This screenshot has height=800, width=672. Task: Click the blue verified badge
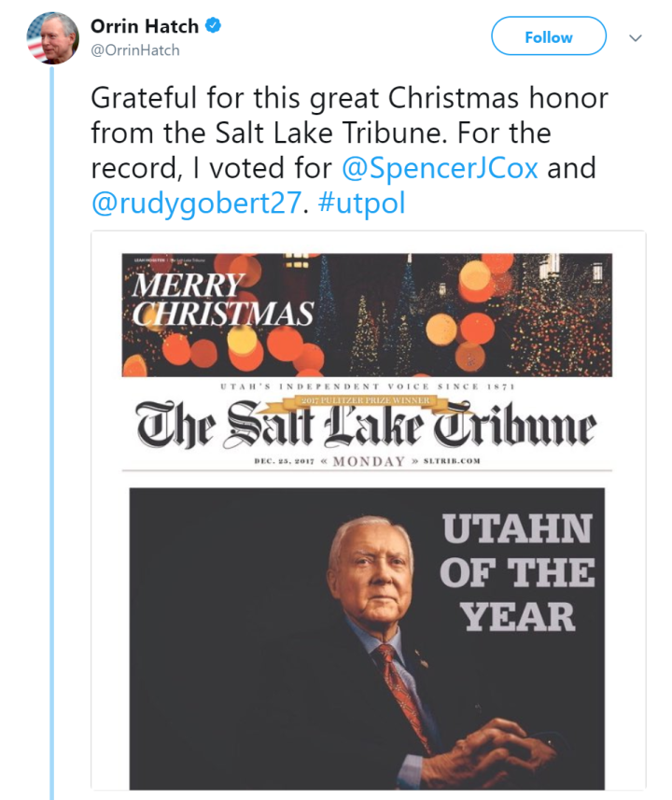click(214, 27)
